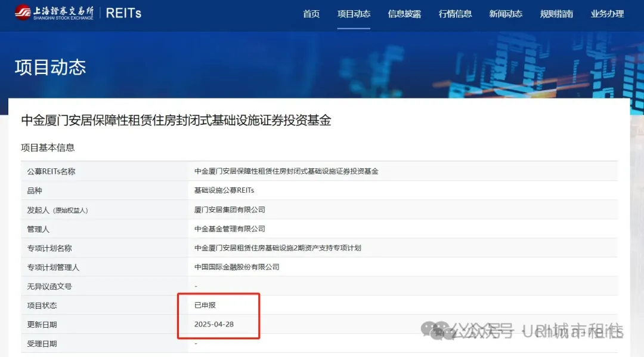Open 业务办理 in the navigation bar
Viewport: 644px width, 357px height.
click(607, 14)
